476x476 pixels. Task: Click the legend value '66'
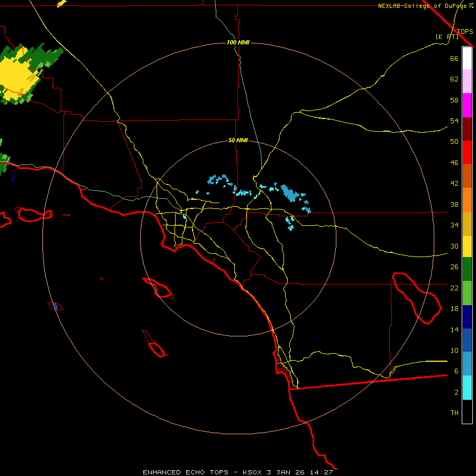pyautogui.click(x=454, y=58)
